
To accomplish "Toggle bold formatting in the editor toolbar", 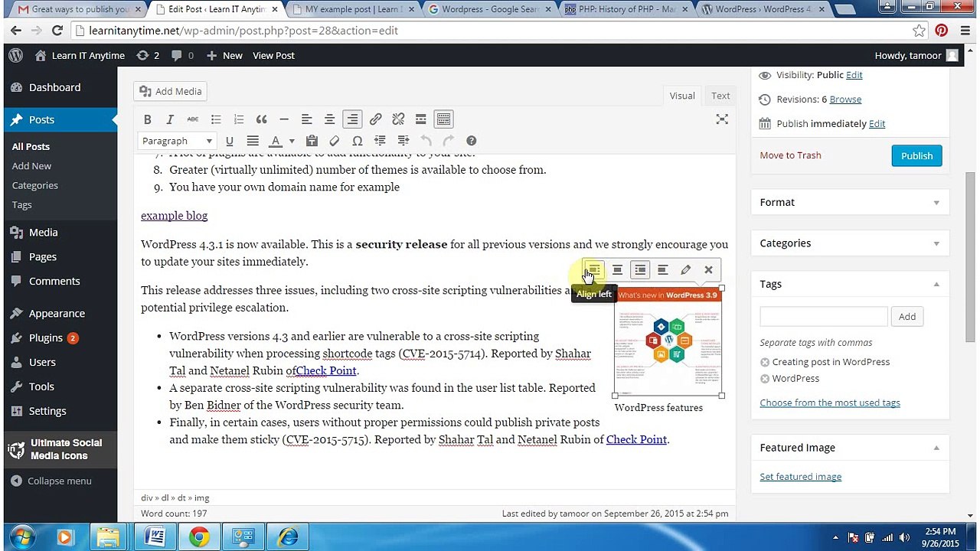I will [x=148, y=119].
